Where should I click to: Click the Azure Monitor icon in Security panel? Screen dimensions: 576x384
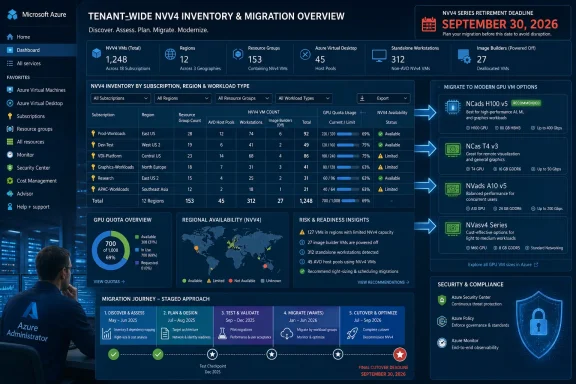[x=442, y=342]
